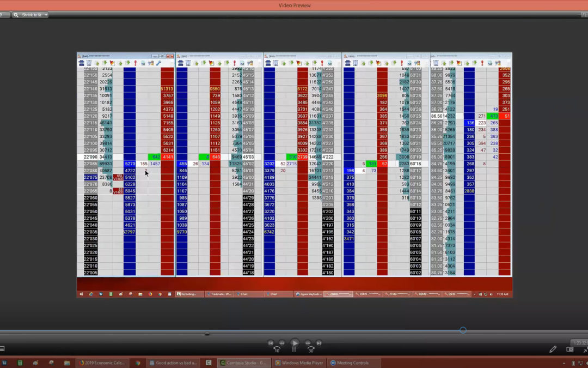The width and height of the screenshot is (588, 368).
Task: Click red exclamation icon in first DOM window
Action: (136, 63)
